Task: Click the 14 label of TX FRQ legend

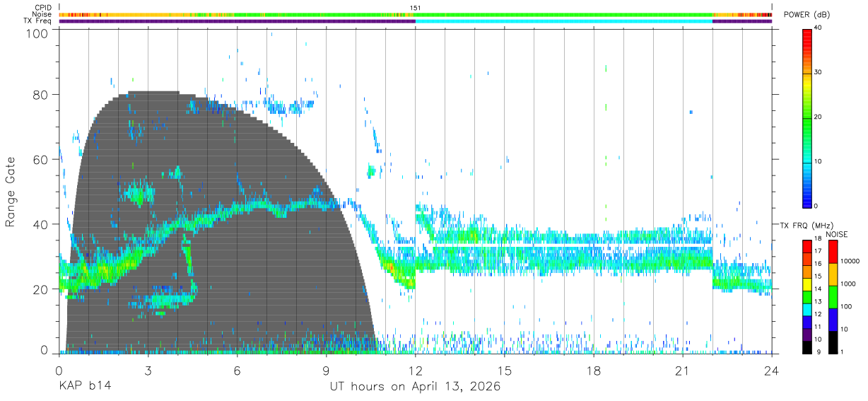Action: [819, 289]
